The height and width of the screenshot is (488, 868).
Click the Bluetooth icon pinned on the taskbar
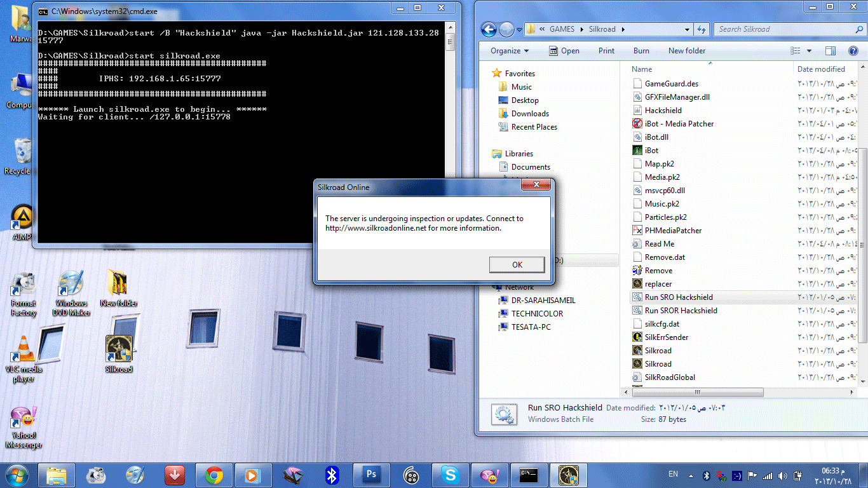click(332, 475)
